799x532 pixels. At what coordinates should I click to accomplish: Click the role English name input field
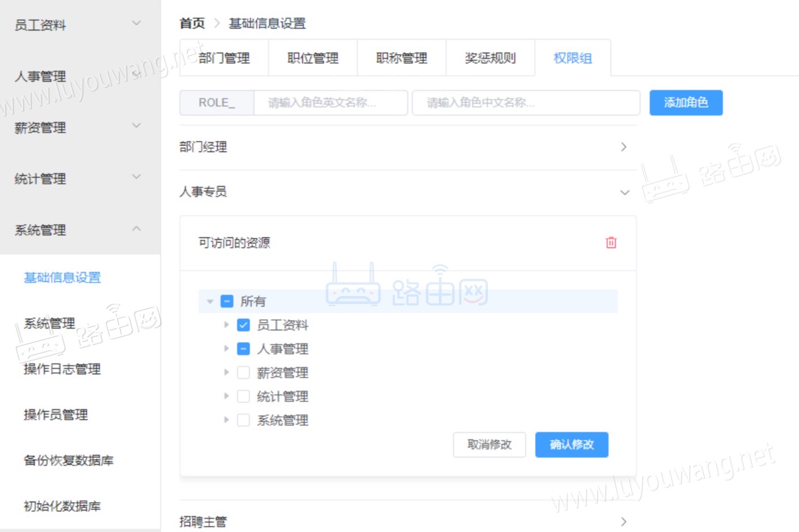coord(331,103)
